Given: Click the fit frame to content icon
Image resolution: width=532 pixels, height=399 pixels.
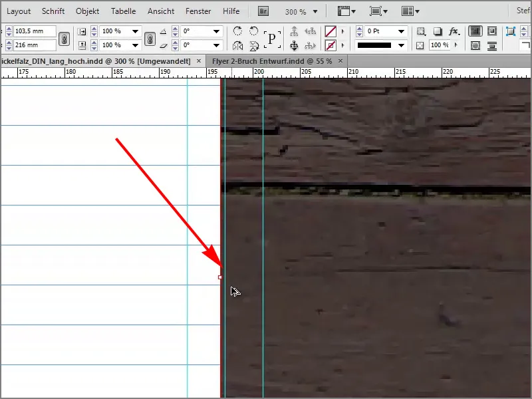Looking at the screenshot, I should pyautogui.click(x=510, y=31).
